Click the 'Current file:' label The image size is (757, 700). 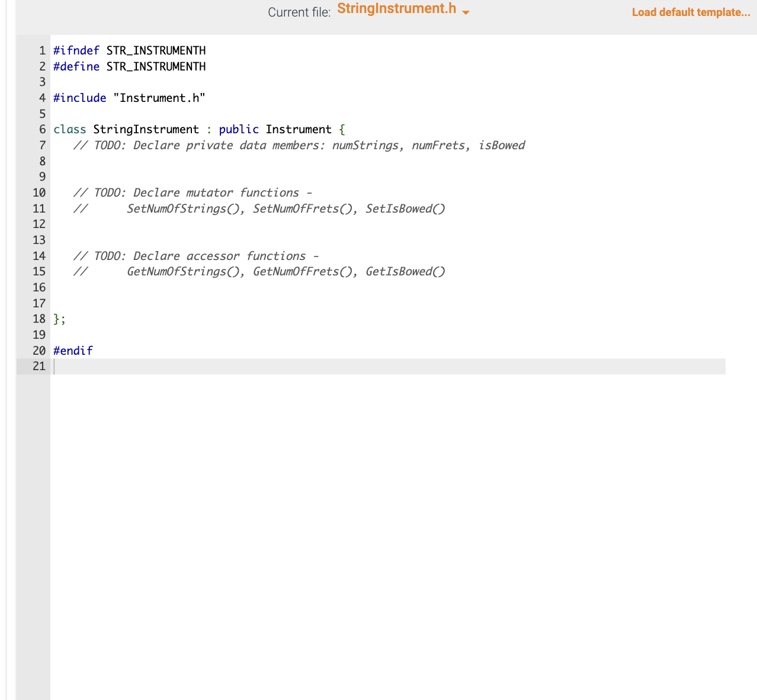299,12
